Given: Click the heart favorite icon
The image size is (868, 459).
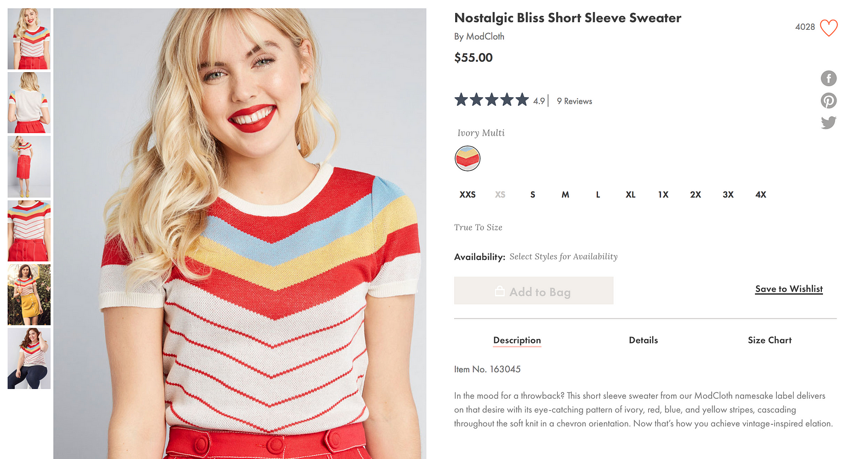Looking at the screenshot, I should (x=828, y=28).
